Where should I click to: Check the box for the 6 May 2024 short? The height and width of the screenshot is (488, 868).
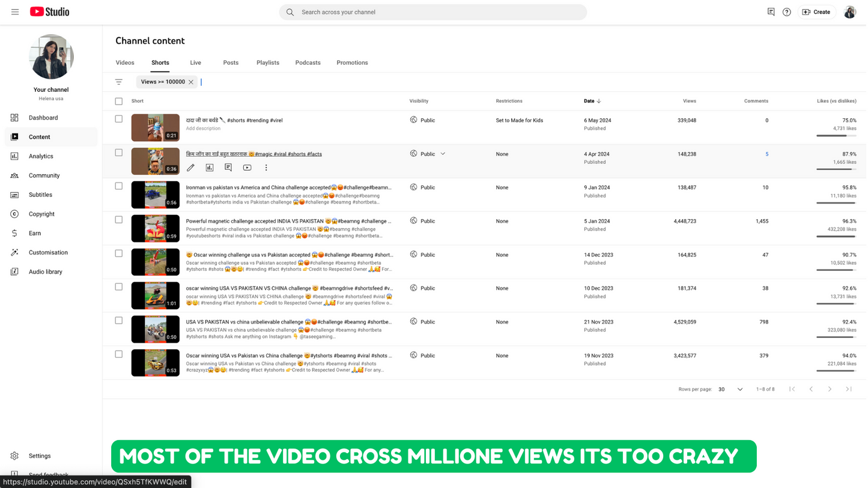tap(119, 119)
